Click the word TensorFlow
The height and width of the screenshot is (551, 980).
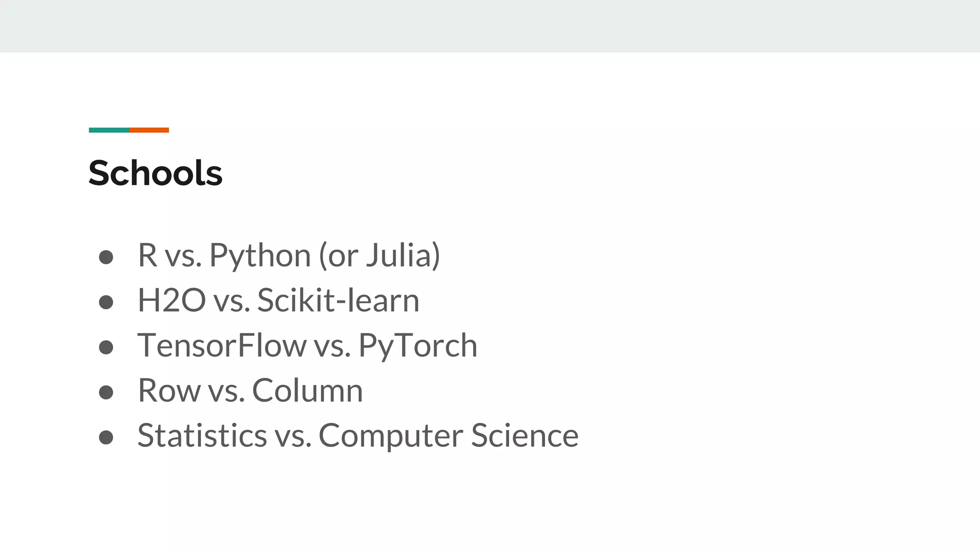[222, 345]
